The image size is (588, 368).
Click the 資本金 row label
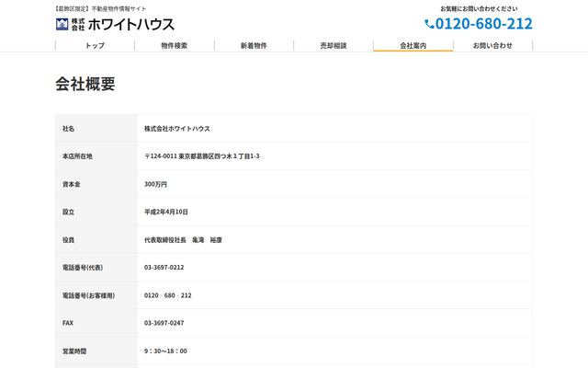coord(72,184)
